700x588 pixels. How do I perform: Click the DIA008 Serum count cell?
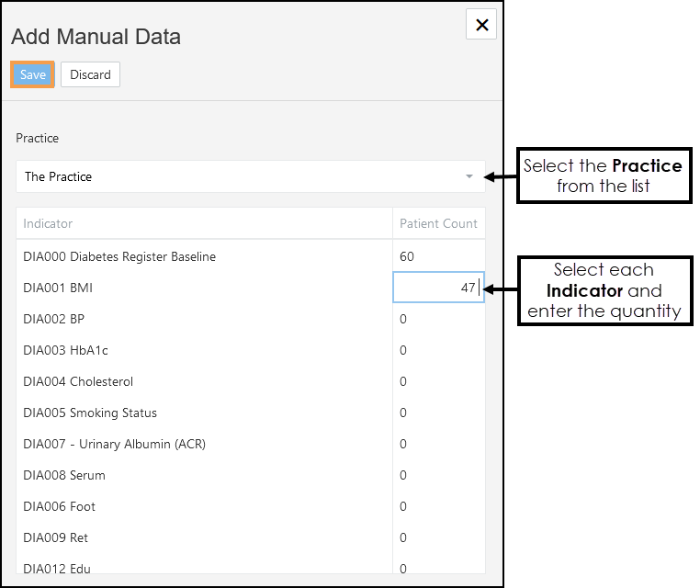tap(438, 475)
